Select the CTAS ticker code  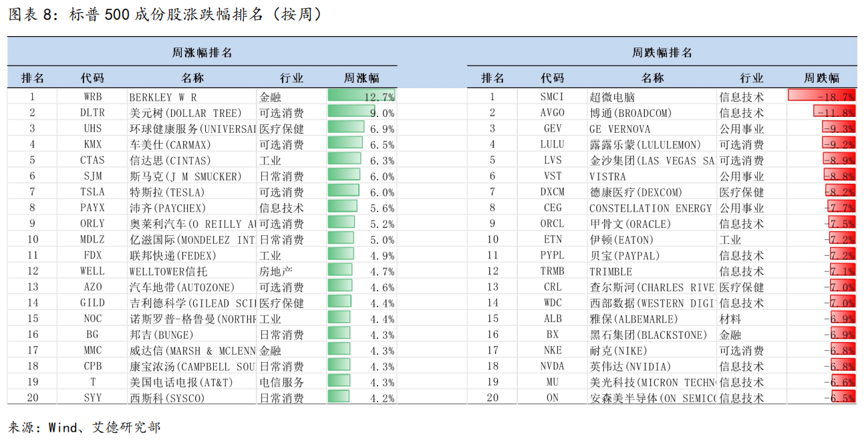93,160
